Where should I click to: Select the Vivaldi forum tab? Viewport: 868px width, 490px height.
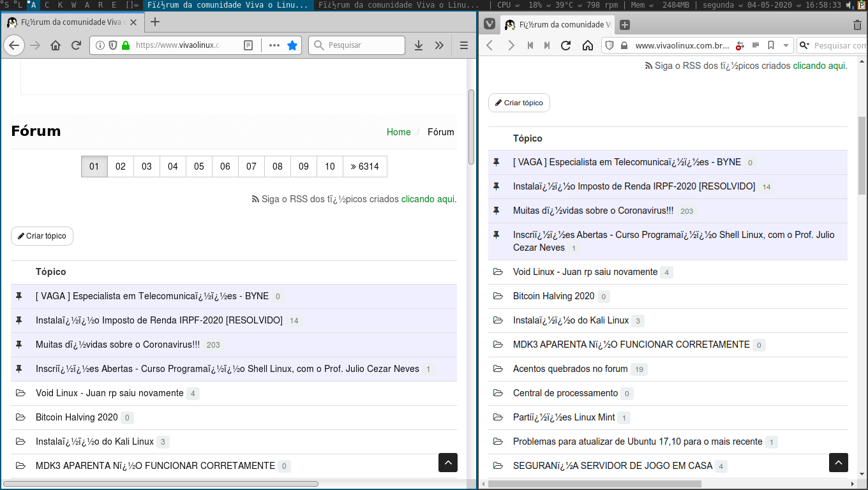click(557, 25)
